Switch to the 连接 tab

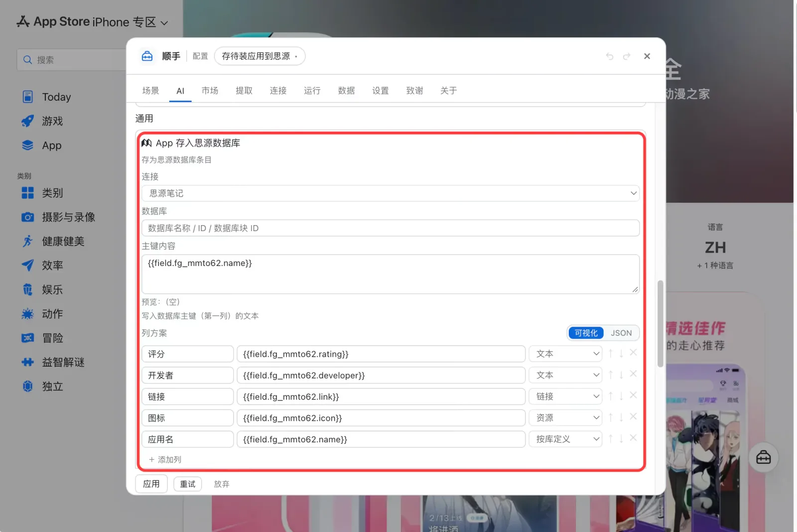278,91
